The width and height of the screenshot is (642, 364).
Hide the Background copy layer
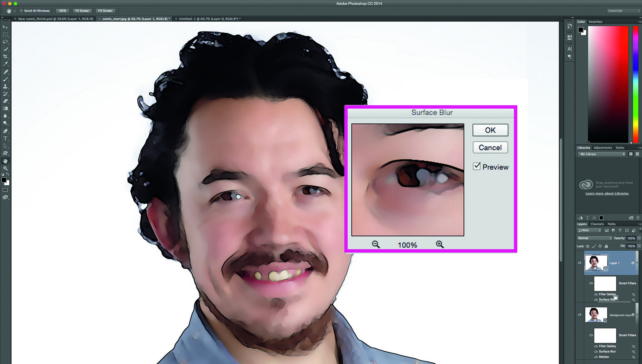pos(579,315)
